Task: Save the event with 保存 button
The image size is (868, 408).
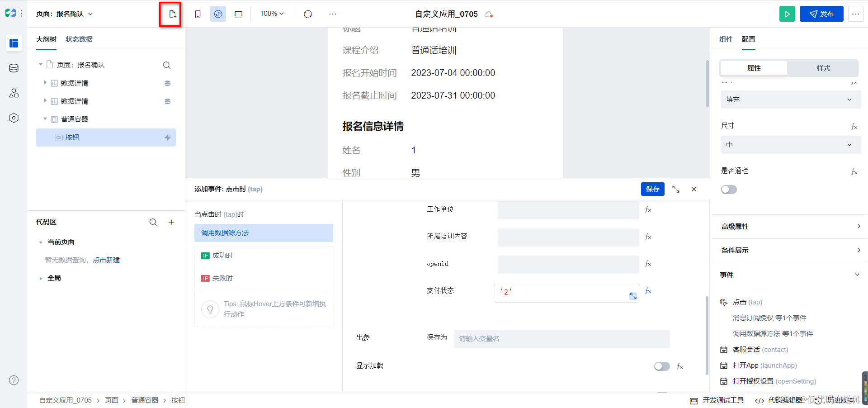Action: click(652, 189)
